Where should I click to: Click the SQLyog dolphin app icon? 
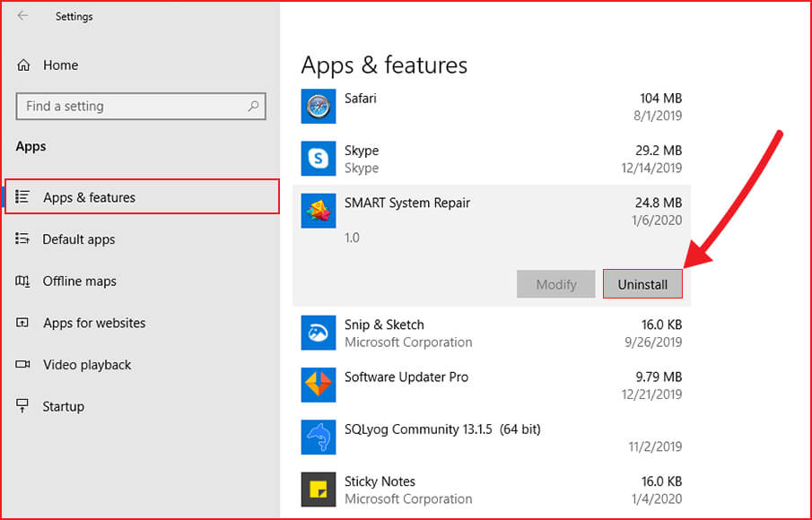[319, 438]
